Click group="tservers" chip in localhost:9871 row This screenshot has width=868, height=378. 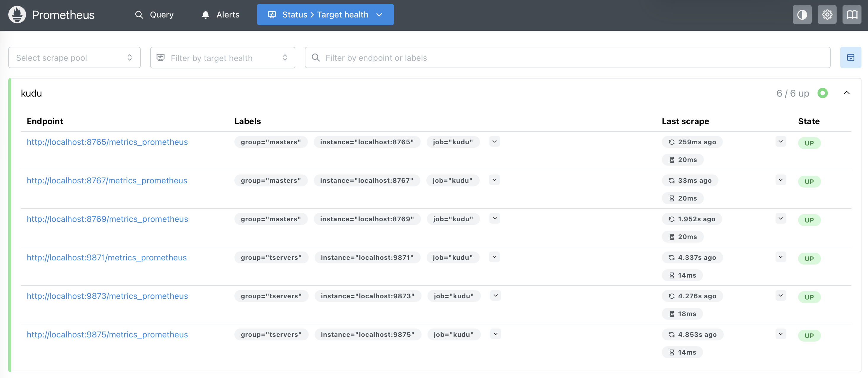tap(271, 257)
